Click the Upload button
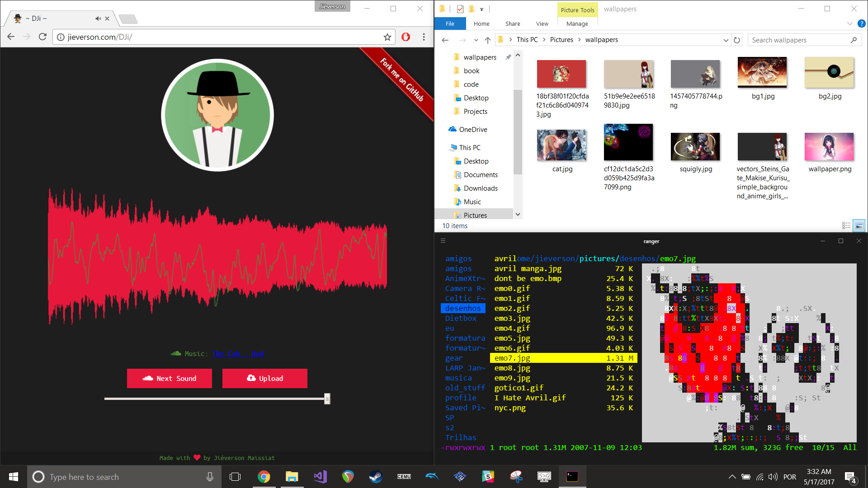Screen dimensions: 868x488 click(x=264, y=378)
